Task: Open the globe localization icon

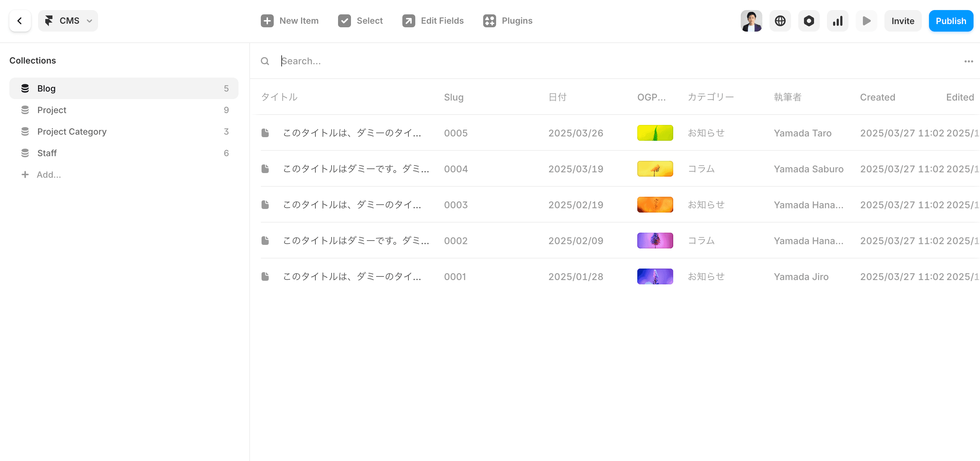Action: pyautogui.click(x=780, y=21)
